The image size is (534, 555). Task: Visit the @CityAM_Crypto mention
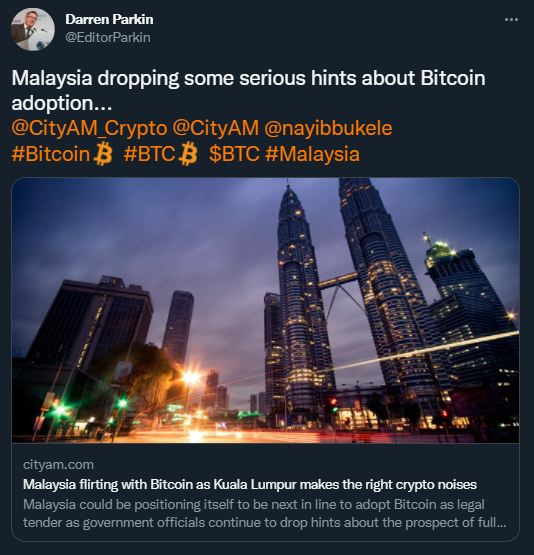(89, 128)
